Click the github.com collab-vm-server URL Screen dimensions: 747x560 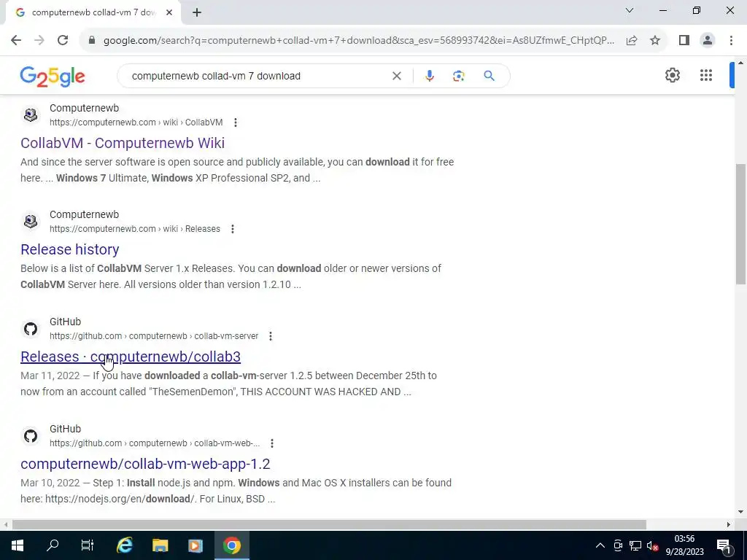[154, 336]
